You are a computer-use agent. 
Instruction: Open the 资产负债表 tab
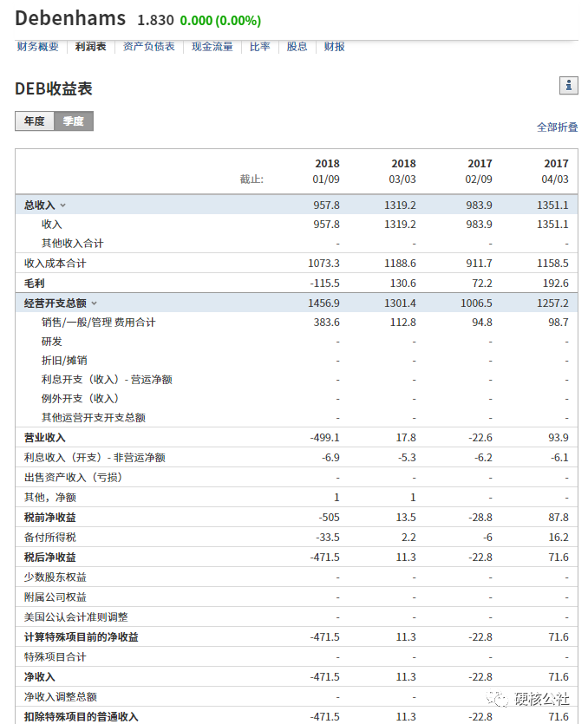tap(148, 47)
